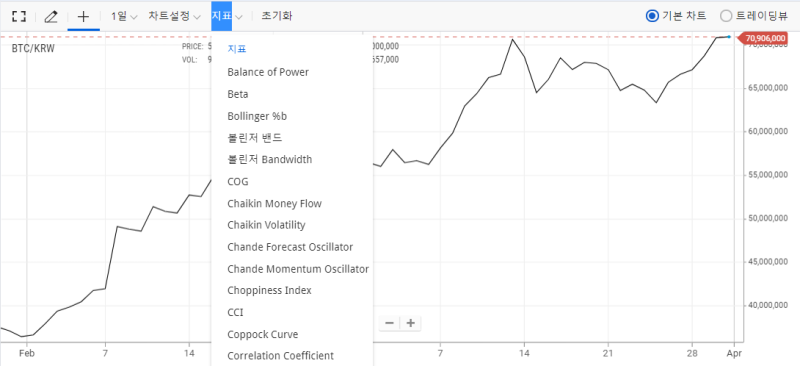The width and height of the screenshot is (800, 366).
Task: Add the 볼린저 밴드 indicator
Action: [x=255, y=138]
